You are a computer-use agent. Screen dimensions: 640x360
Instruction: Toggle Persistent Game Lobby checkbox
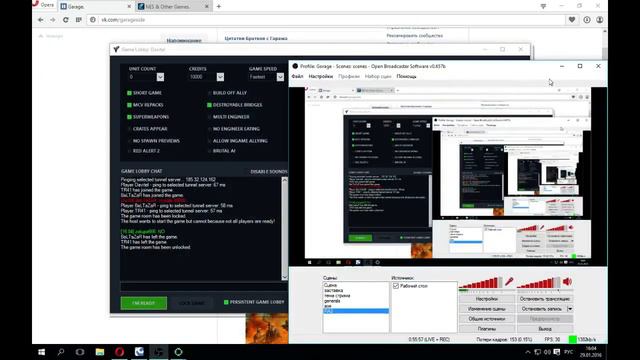[226, 302]
